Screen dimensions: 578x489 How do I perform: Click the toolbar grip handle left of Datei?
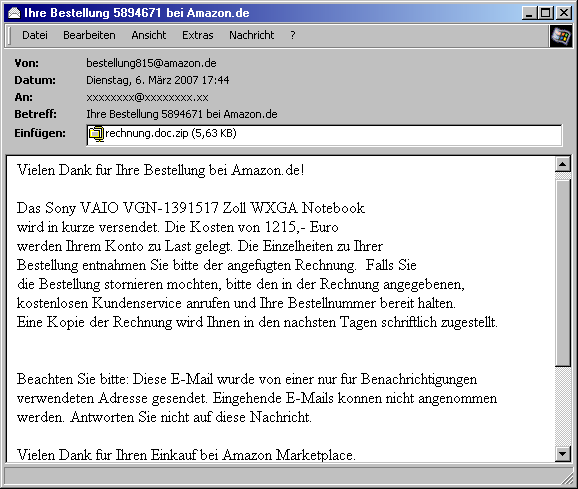pyautogui.click(x=10, y=36)
